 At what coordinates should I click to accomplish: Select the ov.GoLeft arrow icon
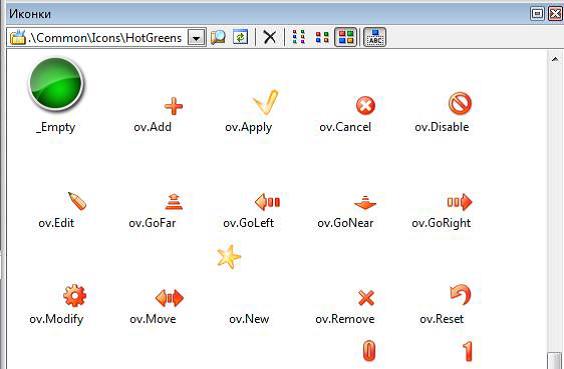[267, 202]
